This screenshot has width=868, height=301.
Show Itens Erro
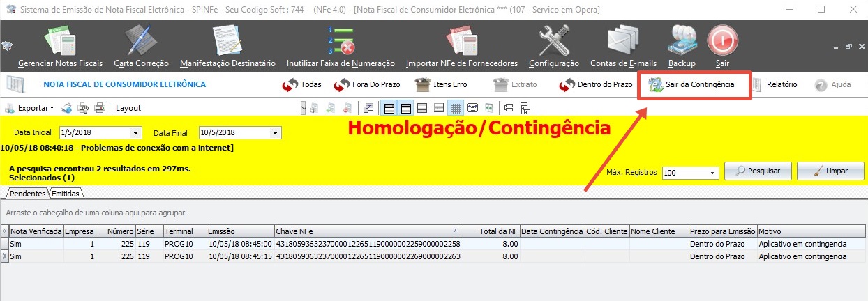click(x=441, y=85)
